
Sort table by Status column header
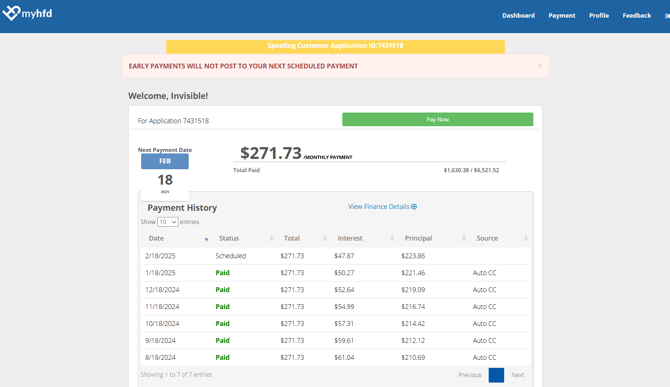click(245, 238)
